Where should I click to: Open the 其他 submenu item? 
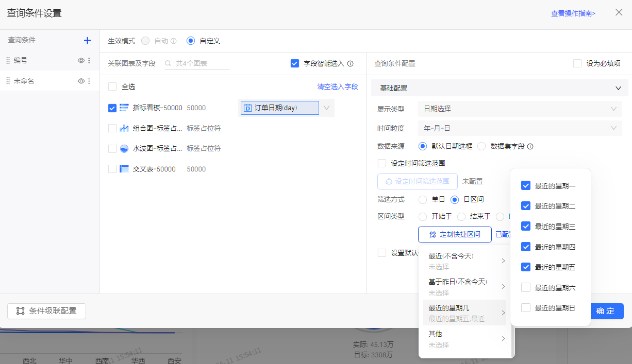pos(464,339)
